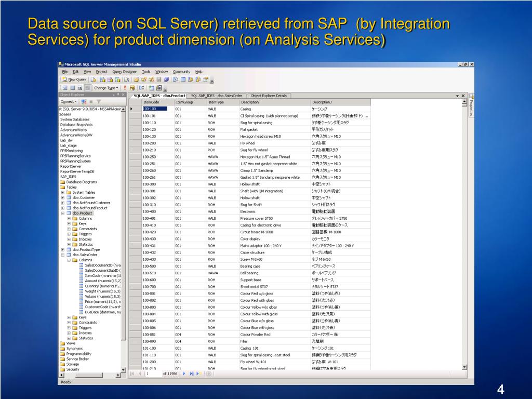532x399 pixels.
Task: Click the Hexagon head screw M10 cell
Action: coord(275,137)
